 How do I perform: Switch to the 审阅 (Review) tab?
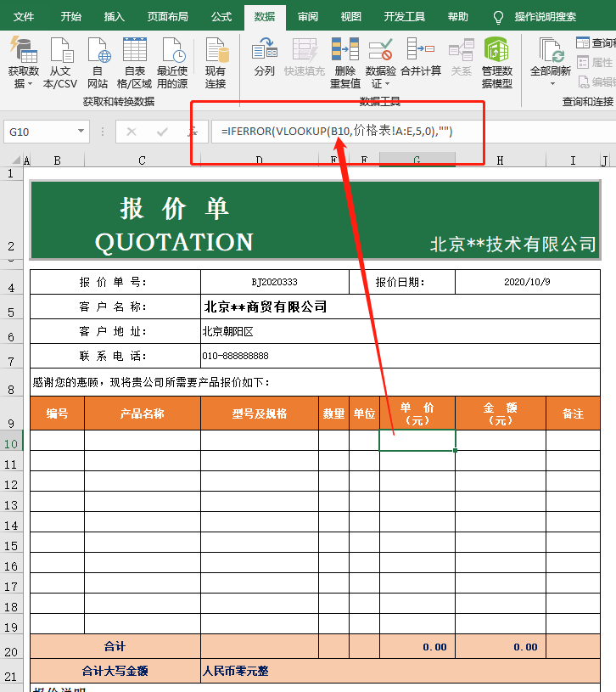308,17
